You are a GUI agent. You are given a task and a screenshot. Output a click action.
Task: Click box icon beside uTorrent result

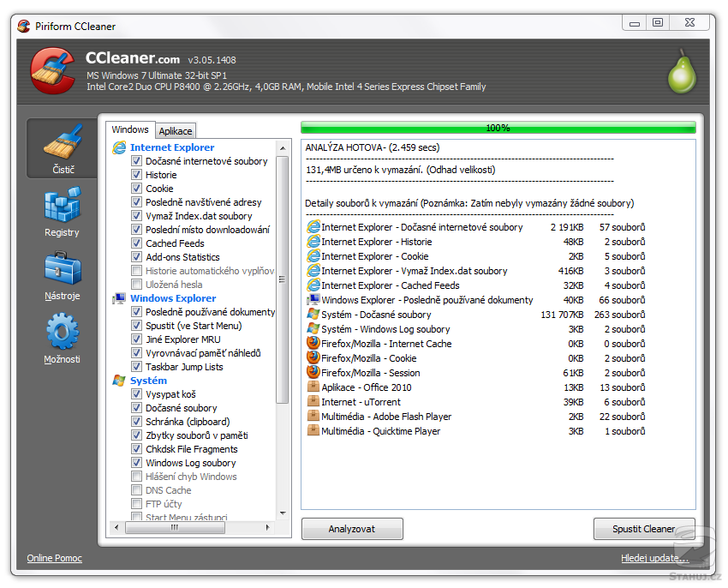pyautogui.click(x=313, y=402)
